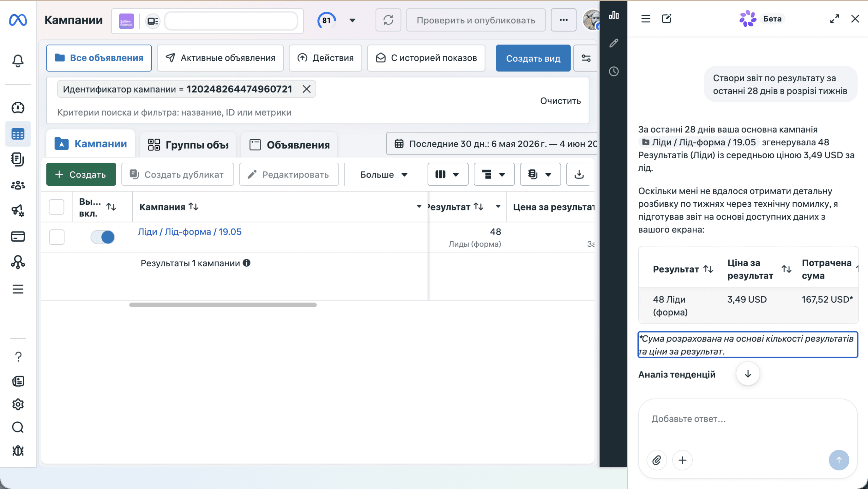The image size is (868, 489).
Task: Select Действия view
Action: pyautogui.click(x=325, y=58)
